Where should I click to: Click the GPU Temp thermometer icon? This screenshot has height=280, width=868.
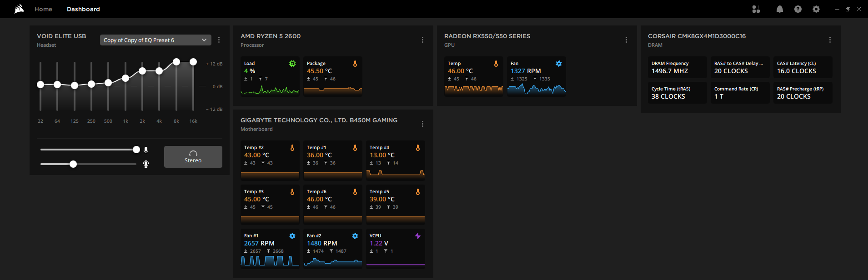tap(496, 64)
